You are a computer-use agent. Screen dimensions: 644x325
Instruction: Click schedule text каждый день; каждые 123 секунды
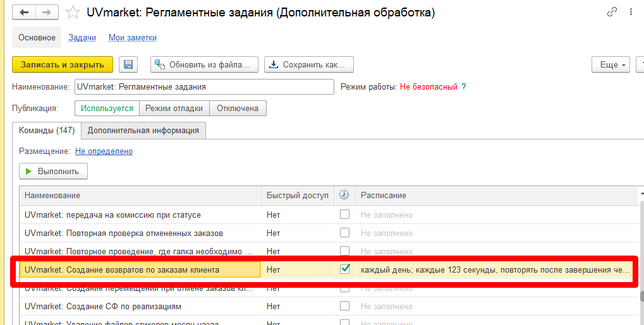[x=495, y=270]
